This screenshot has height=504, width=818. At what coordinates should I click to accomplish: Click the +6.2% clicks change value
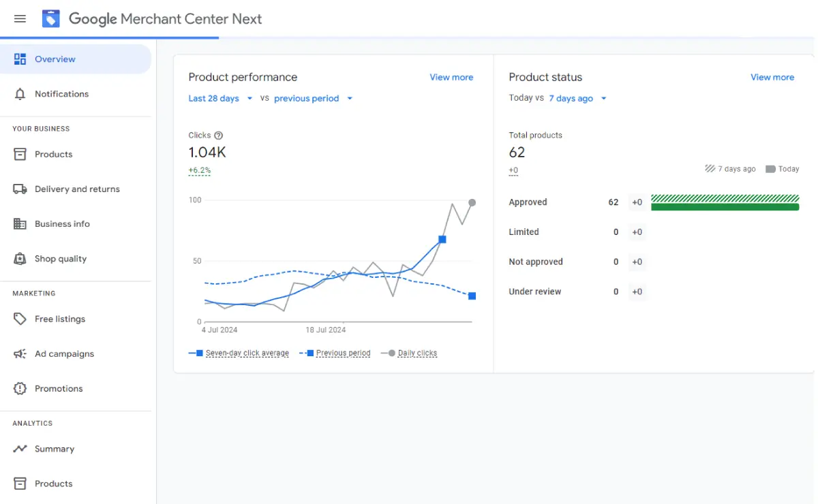click(x=200, y=171)
